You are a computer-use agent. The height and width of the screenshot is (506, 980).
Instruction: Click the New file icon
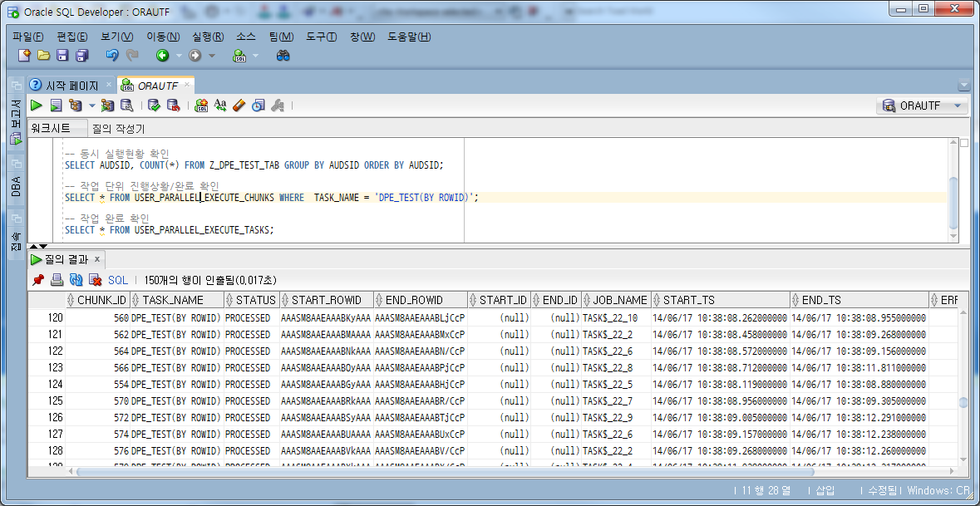click(x=24, y=56)
